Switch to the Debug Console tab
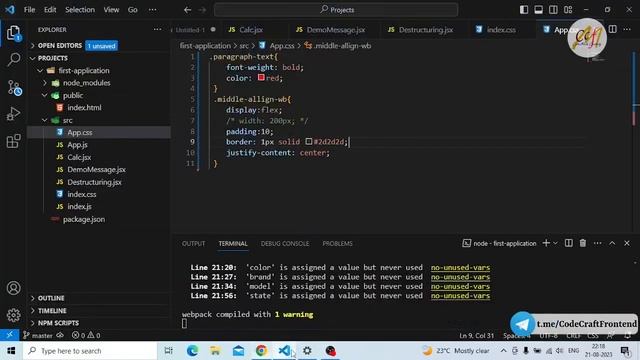Screen dimensions: 640x360 tap(285, 243)
